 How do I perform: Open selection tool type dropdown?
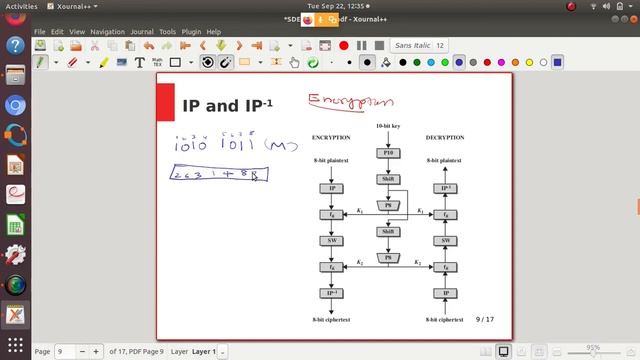click(260, 62)
